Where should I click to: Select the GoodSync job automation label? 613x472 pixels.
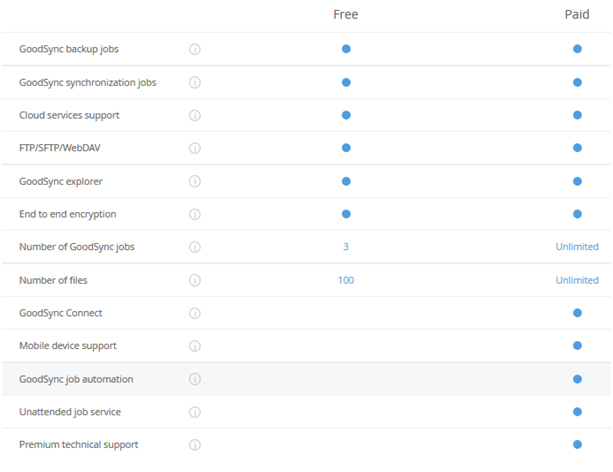coord(76,379)
